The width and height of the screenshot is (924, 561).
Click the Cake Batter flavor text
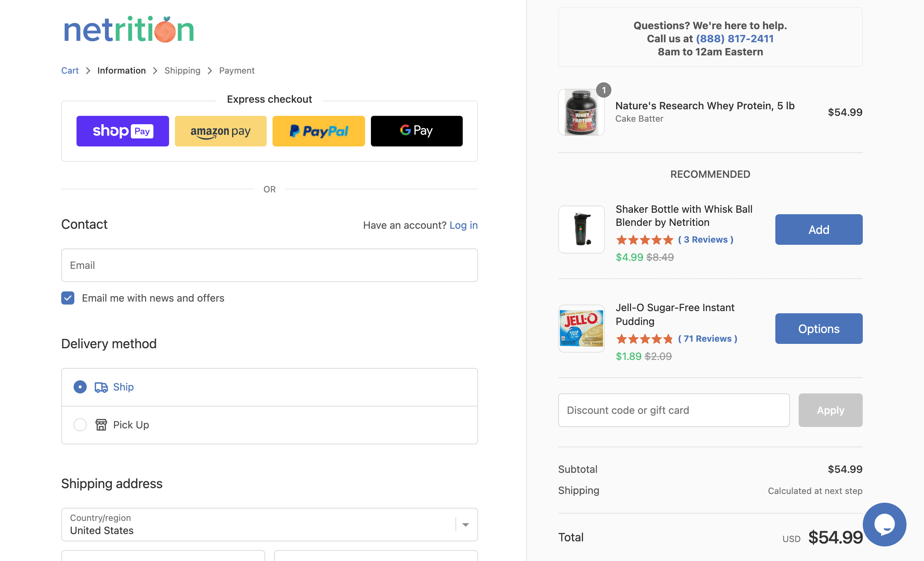click(x=639, y=118)
